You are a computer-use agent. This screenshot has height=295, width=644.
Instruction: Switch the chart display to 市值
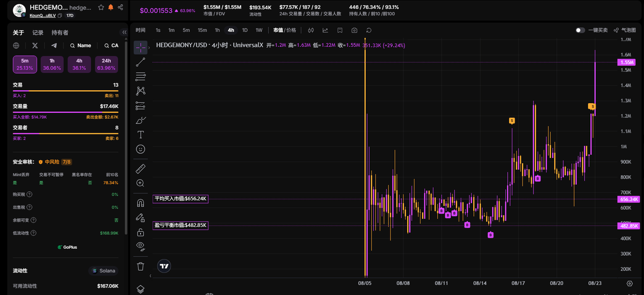click(x=278, y=30)
